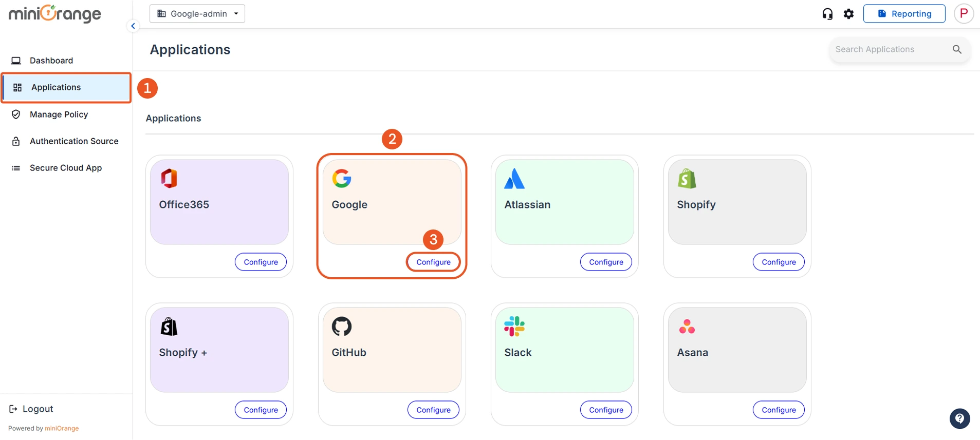The image size is (980, 440).
Task: Click the Slack logo icon
Action: pos(514,327)
